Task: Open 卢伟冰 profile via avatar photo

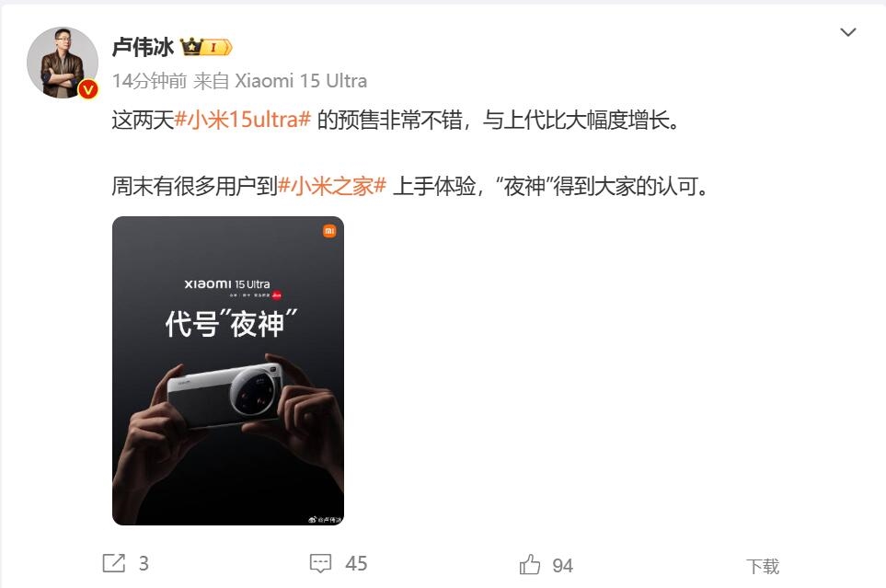Action: (63, 63)
